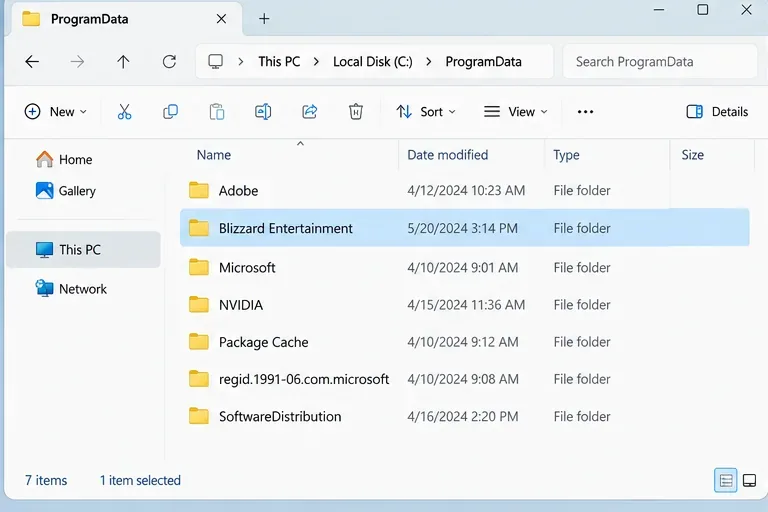This screenshot has height=512, width=768.
Task: Select This PC in the sidebar
Action: tap(83, 249)
